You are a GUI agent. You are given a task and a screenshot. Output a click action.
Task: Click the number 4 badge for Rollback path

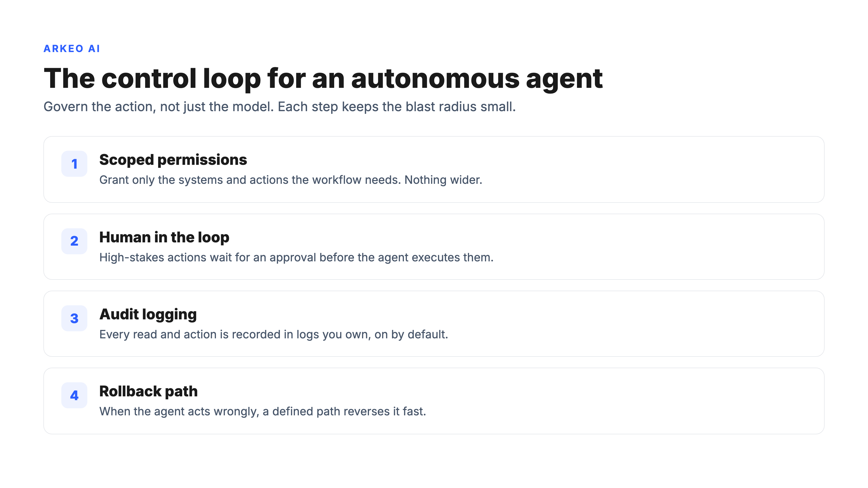coord(74,395)
